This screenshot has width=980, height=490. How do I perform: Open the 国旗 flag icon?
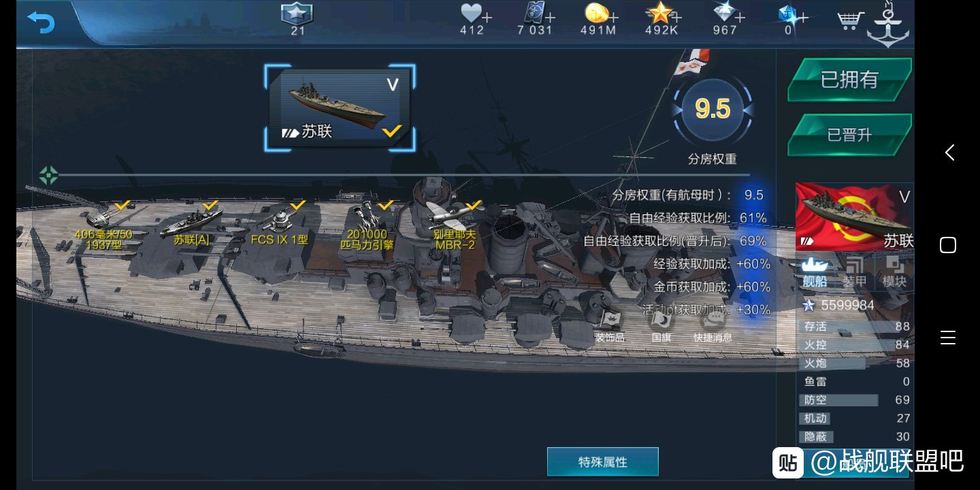[661, 325]
